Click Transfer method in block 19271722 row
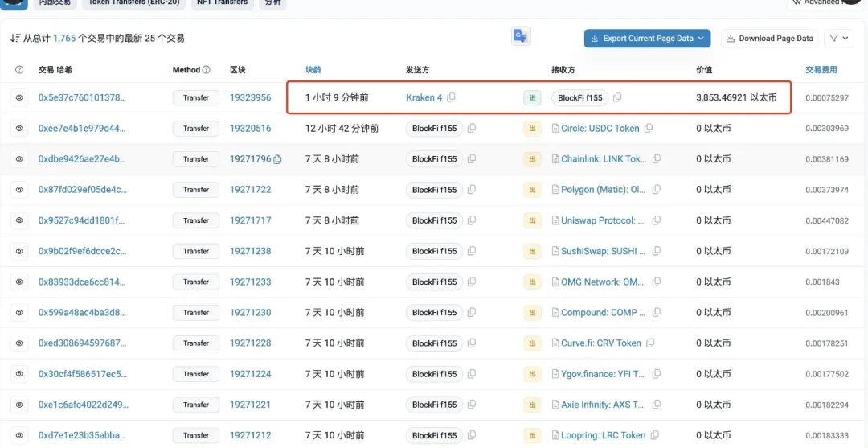 pyautogui.click(x=196, y=190)
